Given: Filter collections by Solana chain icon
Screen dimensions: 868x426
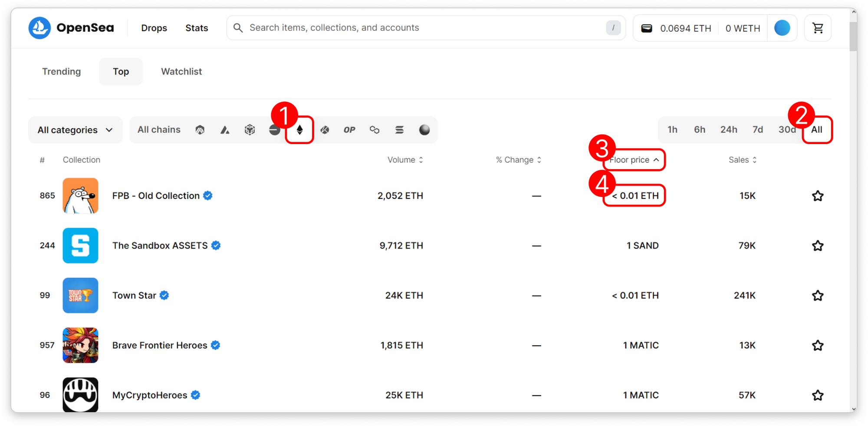Looking at the screenshot, I should point(399,130).
